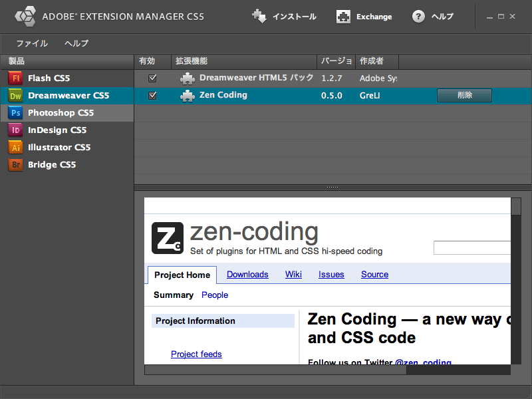Select the InDesign CS5 product icon
532x399 pixels.
15,130
